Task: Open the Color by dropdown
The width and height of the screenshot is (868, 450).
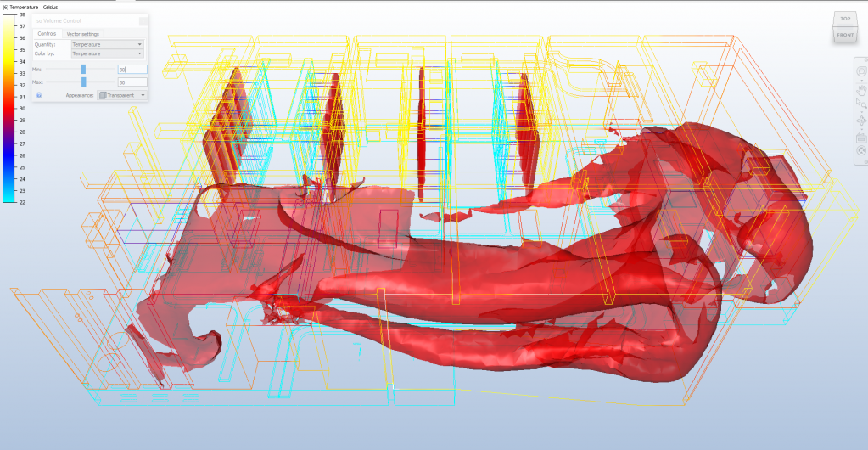Action: click(108, 53)
